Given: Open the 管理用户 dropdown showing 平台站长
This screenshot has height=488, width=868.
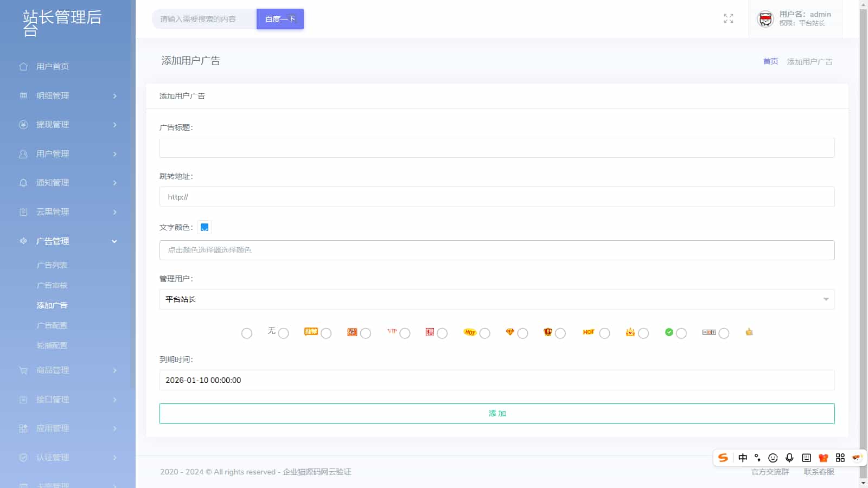Looking at the screenshot, I should point(496,299).
